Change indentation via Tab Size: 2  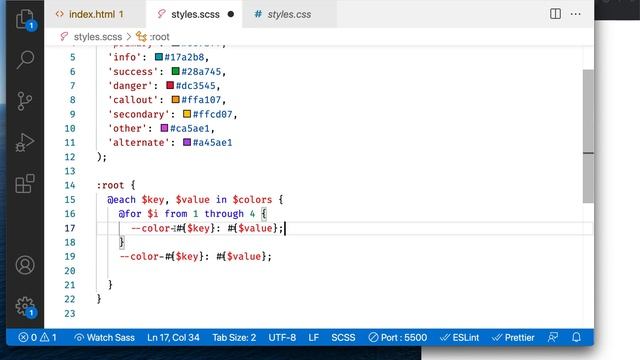coord(234,338)
